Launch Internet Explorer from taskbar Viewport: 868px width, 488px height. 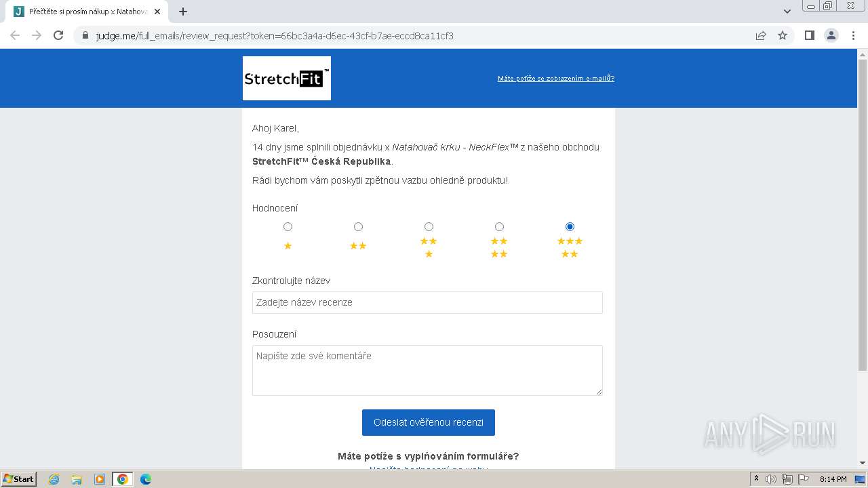[x=54, y=479]
